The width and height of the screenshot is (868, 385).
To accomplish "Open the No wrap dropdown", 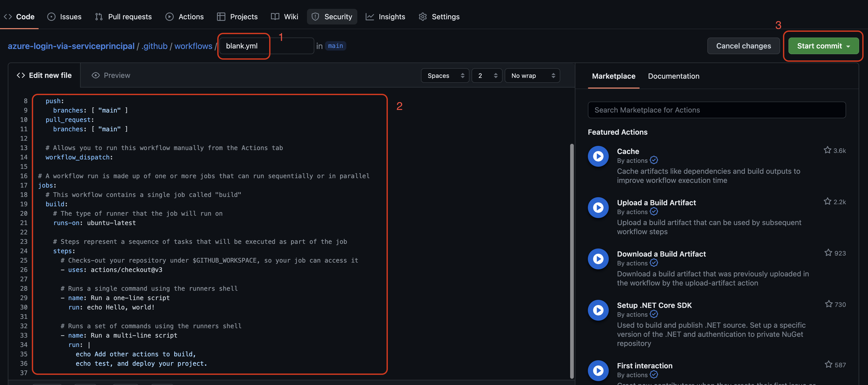I will [x=532, y=76].
